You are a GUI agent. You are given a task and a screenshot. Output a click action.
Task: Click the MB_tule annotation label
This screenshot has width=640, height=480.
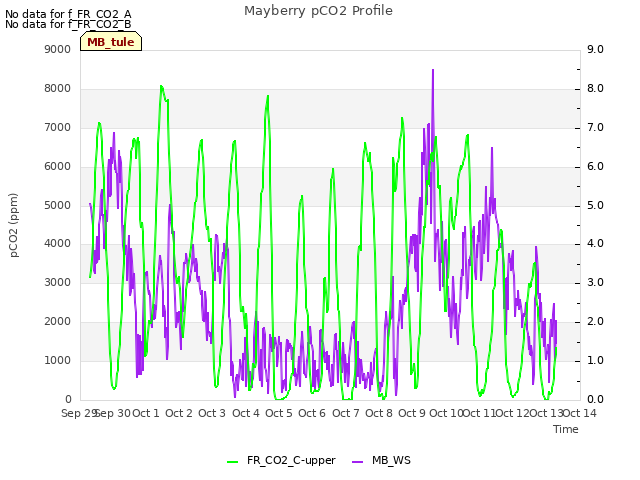(x=111, y=42)
